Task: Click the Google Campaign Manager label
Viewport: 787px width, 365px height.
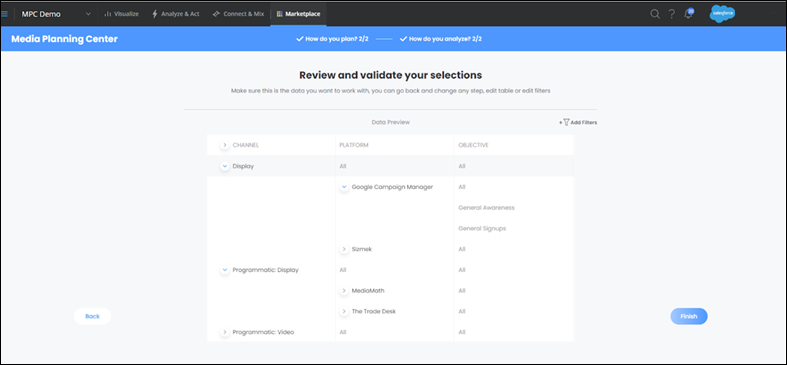Action: [x=392, y=187]
